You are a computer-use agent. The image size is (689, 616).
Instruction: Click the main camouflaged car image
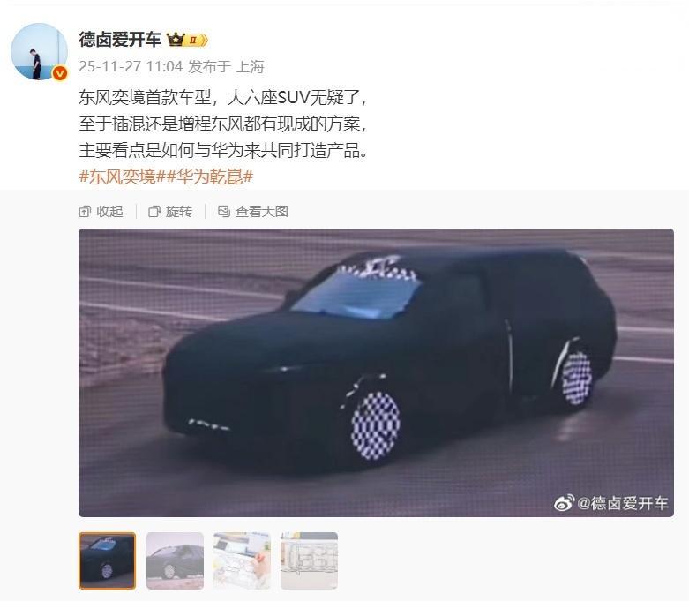coord(376,372)
